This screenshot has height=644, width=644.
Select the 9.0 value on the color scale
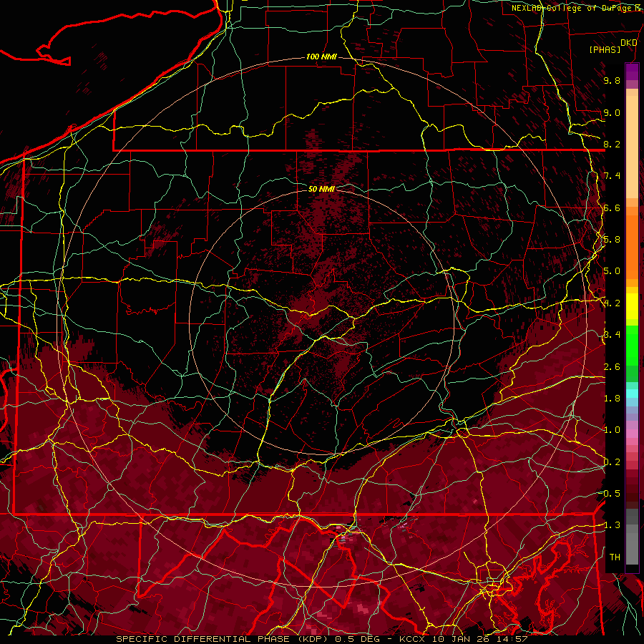coord(612,112)
